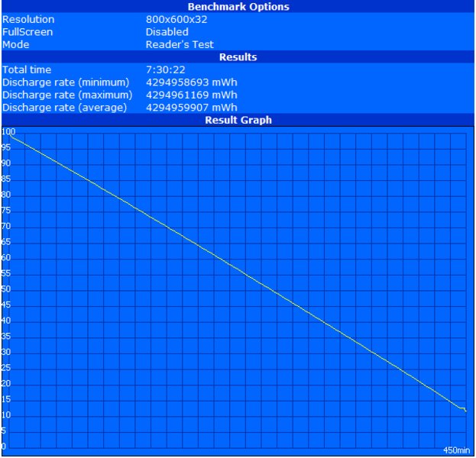Click the FullScreen label
Viewport: 476px width, 458px height.
(x=28, y=32)
